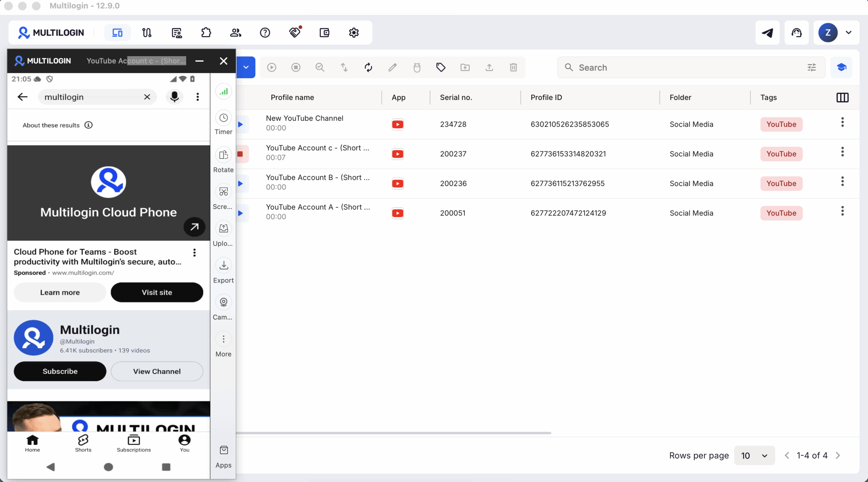Click the Learn more button
Viewport: 868px width, 482px height.
[x=60, y=293]
